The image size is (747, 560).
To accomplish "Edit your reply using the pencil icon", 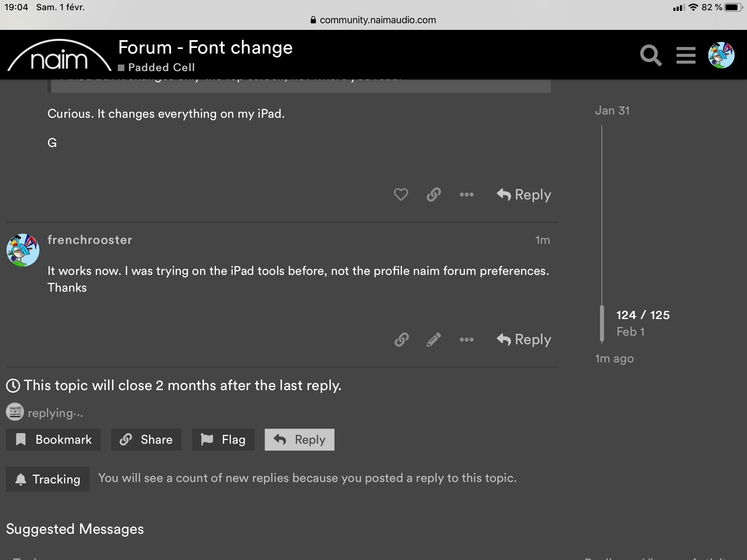I will 434,339.
